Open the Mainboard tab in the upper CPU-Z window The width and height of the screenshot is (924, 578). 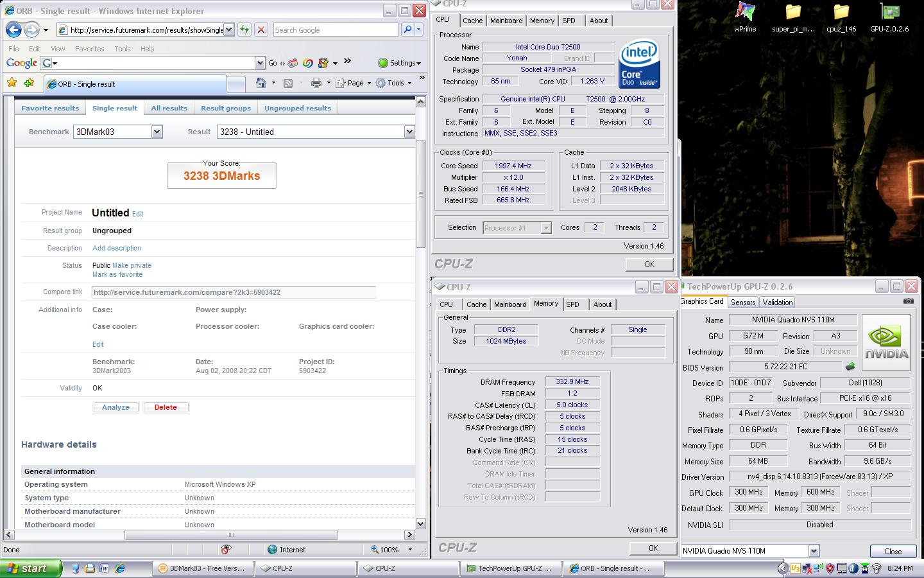(506, 21)
